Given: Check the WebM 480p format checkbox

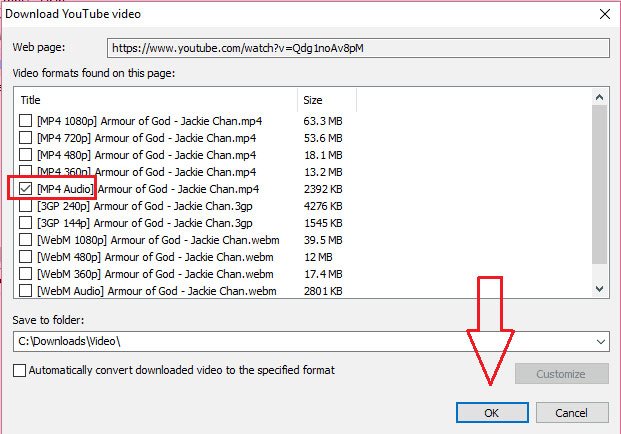Looking at the screenshot, I should pos(25,257).
